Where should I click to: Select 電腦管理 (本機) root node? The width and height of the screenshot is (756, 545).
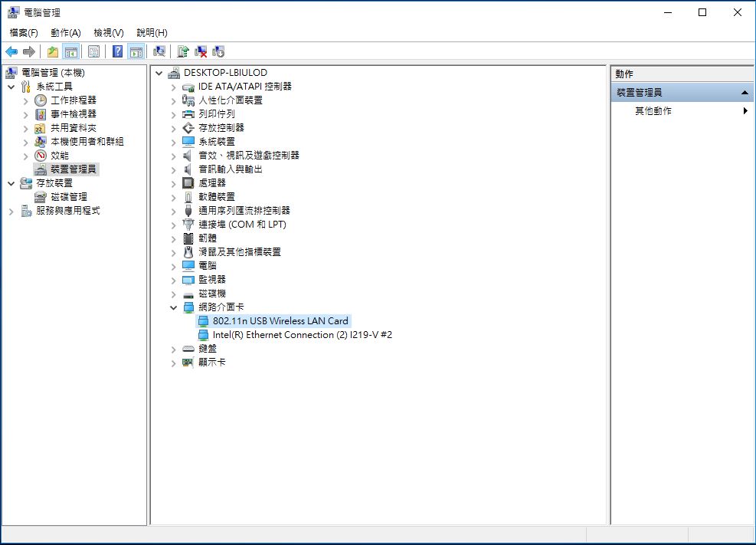click(53, 73)
